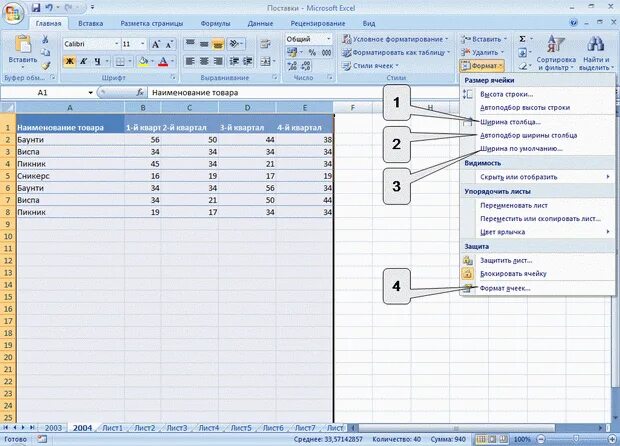This screenshot has height=446, width=620.
Task: Align cell text right
Action: click(x=218, y=61)
